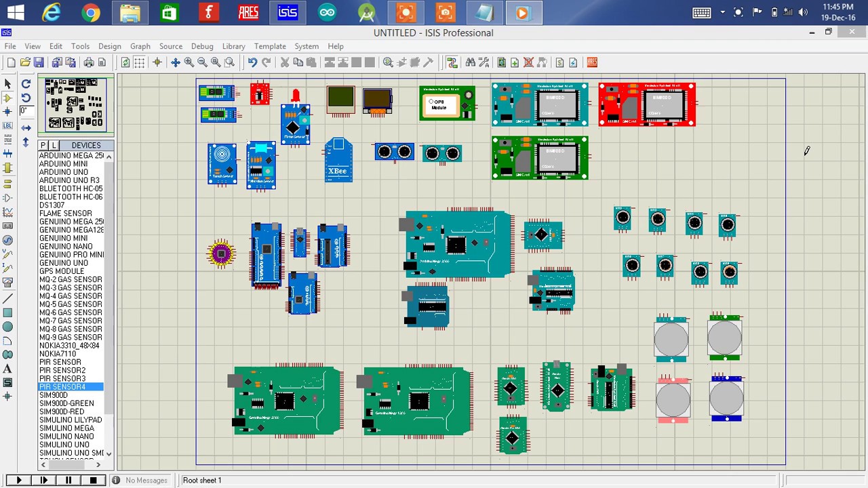Select the Graph mode tool
868x488 pixels.
[8, 212]
